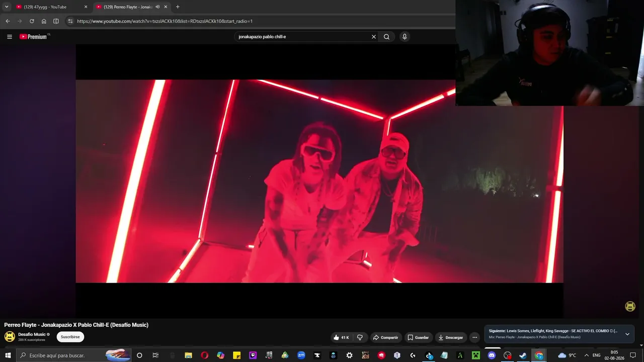The height and width of the screenshot is (362, 644).
Task: Launch Opera browser from the taskbar
Action: pos(204,355)
